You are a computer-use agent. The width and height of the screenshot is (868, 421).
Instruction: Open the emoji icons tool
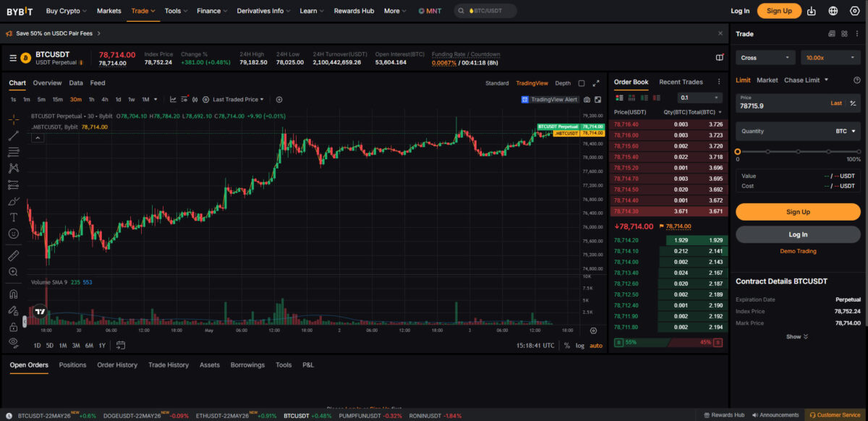tap(13, 234)
